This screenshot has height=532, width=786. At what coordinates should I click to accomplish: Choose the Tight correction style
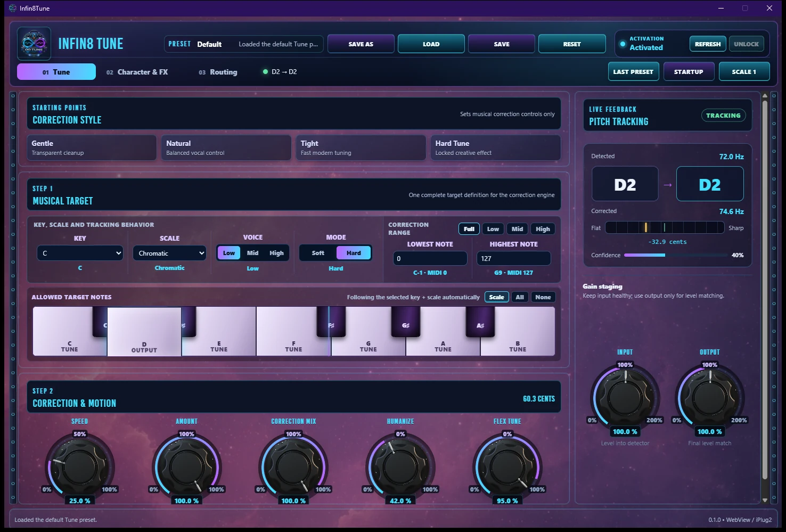pyautogui.click(x=361, y=148)
